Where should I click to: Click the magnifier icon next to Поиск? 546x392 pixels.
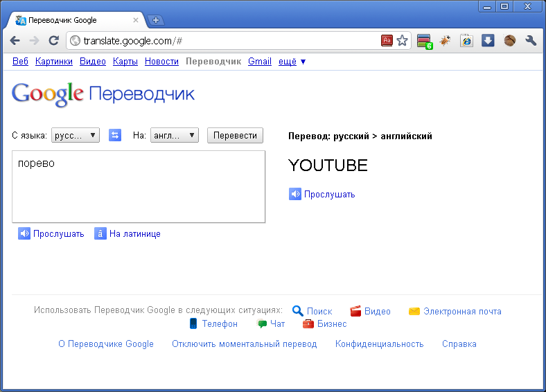297,310
